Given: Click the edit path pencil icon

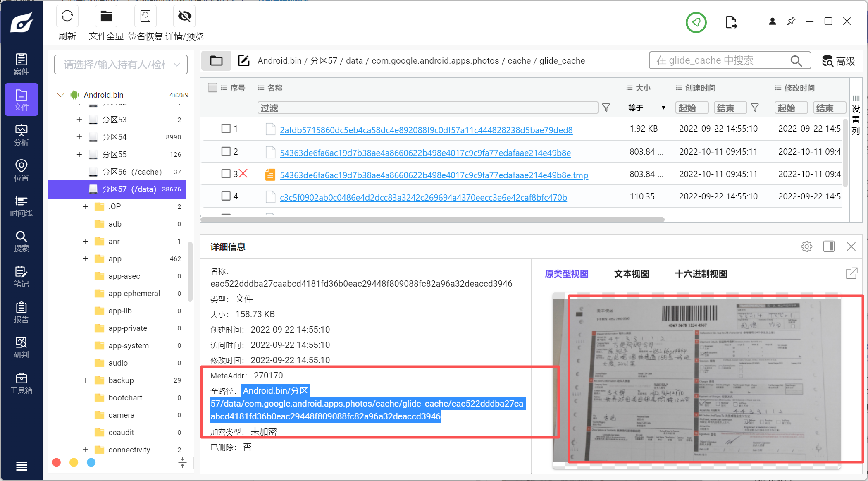Looking at the screenshot, I should 244,61.
